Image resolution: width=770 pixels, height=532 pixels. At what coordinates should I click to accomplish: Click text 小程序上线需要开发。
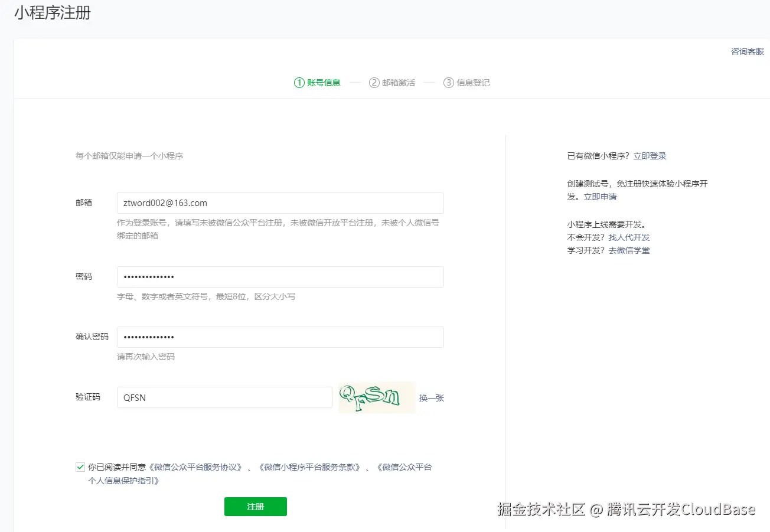(x=607, y=224)
